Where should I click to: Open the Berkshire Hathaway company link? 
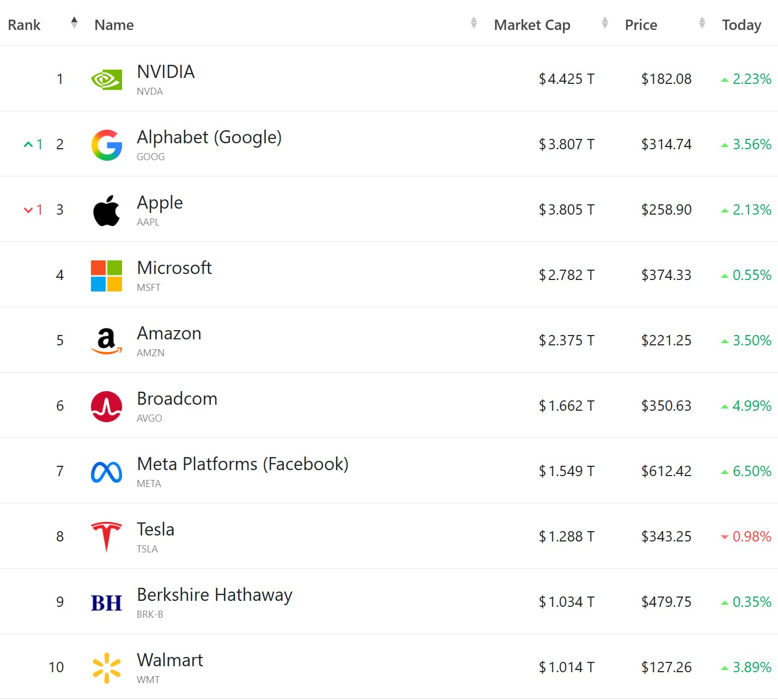[x=214, y=595]
